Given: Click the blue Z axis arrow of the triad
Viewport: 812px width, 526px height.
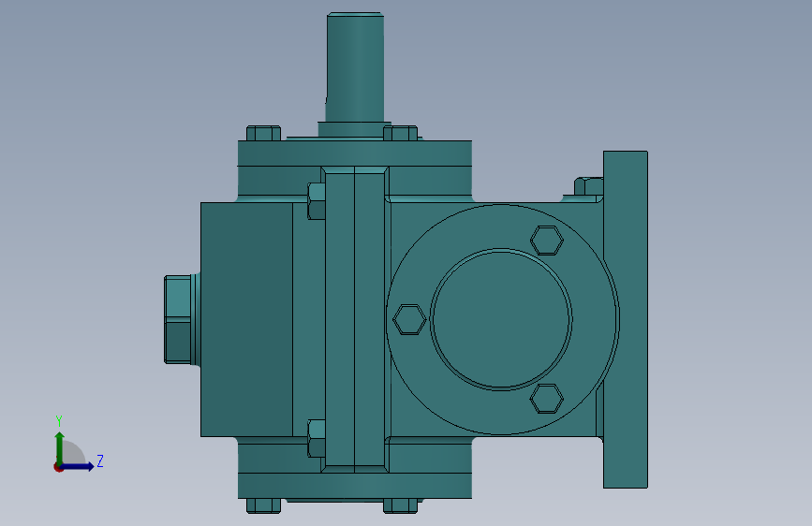Looking at the screenshot, I should click(x=79, y=466).
